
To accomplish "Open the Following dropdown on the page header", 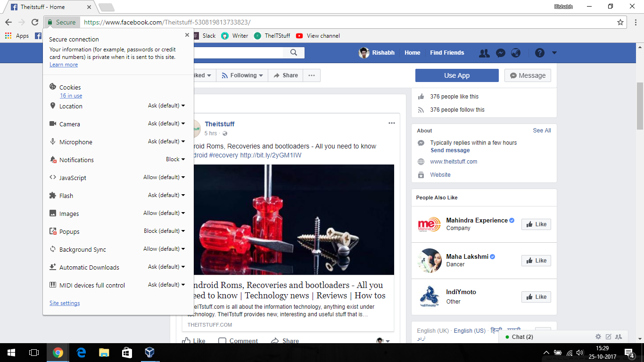I will coord(242,75).
